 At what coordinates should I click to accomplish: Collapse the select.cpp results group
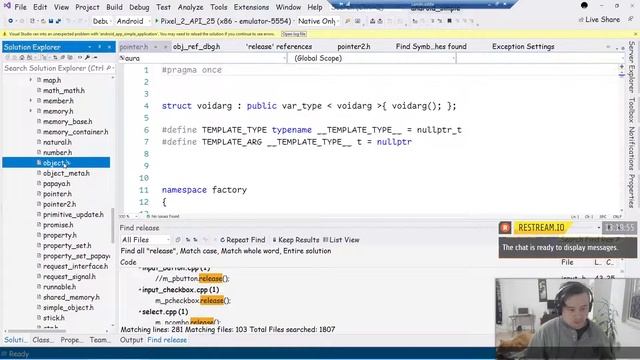tap(140, 312)
